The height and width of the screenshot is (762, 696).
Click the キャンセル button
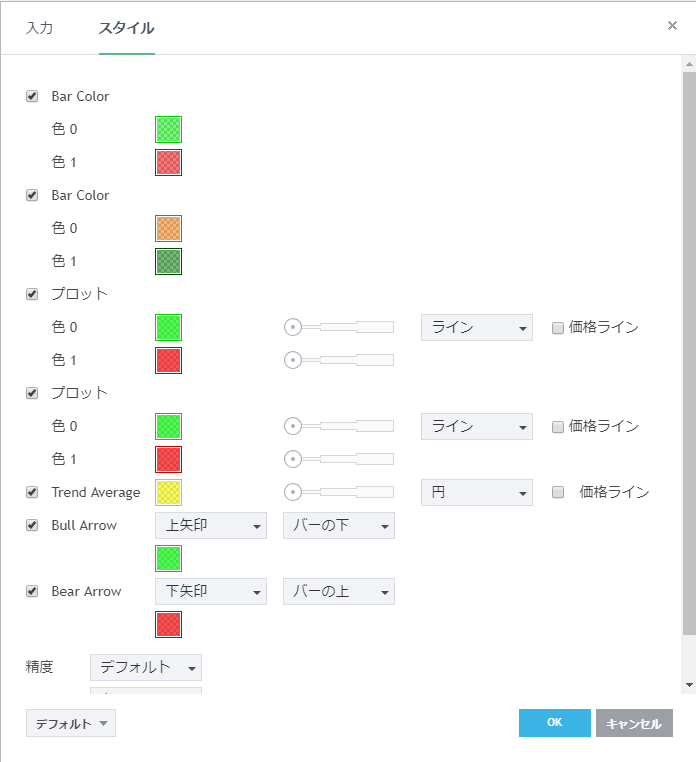(634, 723)
